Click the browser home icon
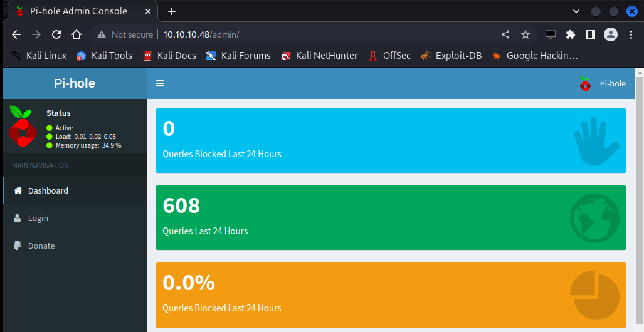 coord(77,34)
